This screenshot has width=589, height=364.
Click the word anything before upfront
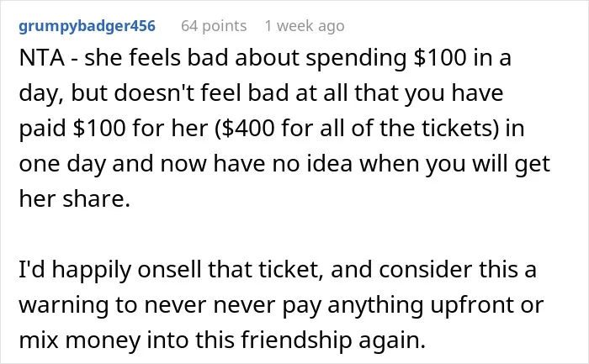click(375, 306)
